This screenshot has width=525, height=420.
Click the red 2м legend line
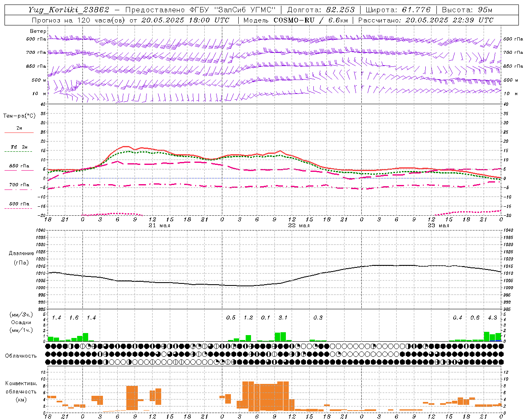click(19, 132)
